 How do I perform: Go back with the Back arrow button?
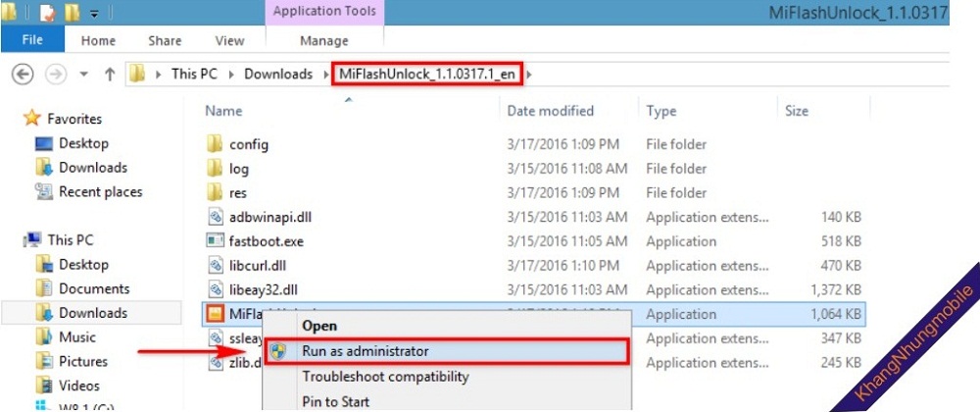[23, 75]
